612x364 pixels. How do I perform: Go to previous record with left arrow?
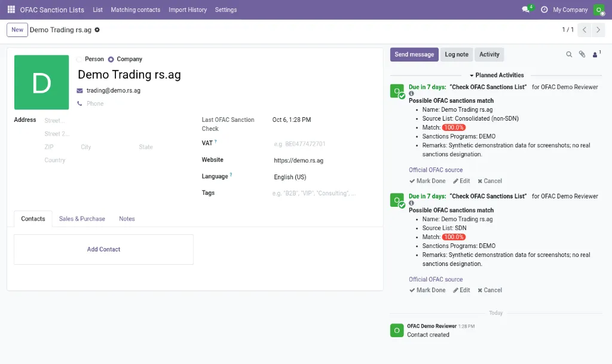point(585,30)
